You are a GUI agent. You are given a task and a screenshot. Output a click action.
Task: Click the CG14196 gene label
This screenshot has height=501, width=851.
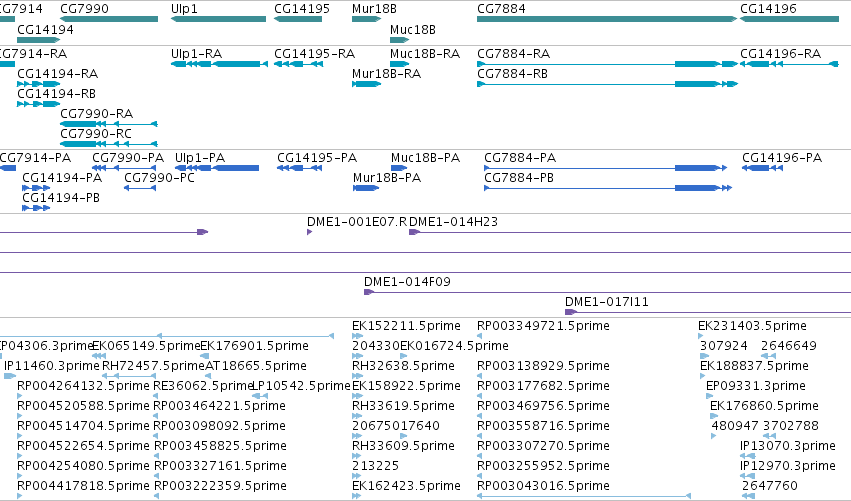point(768,9)
